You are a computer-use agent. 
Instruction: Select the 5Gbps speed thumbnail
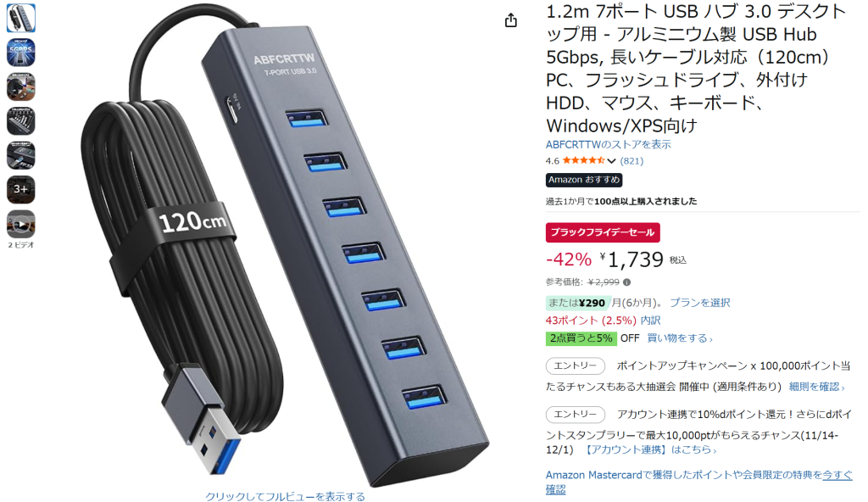[21, 52]
